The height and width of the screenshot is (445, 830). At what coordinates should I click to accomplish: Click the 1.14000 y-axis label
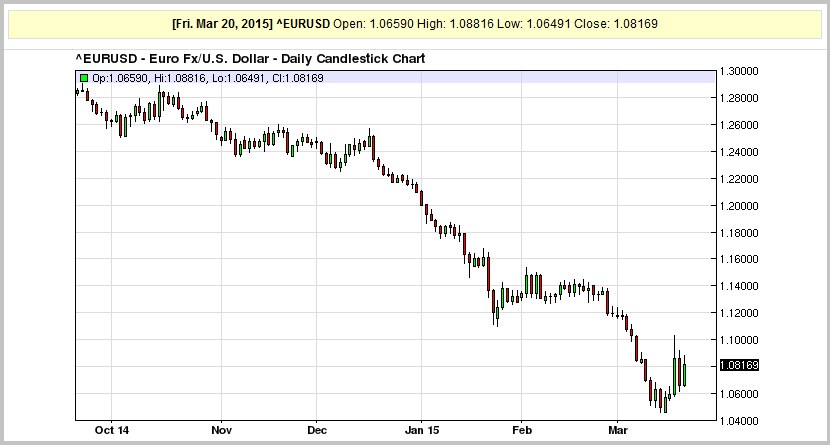pos(739,286)
